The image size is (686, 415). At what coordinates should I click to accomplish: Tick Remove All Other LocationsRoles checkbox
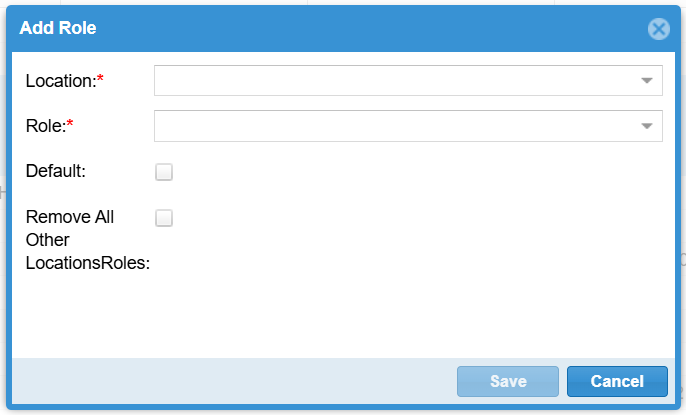[x=164, y=218]
